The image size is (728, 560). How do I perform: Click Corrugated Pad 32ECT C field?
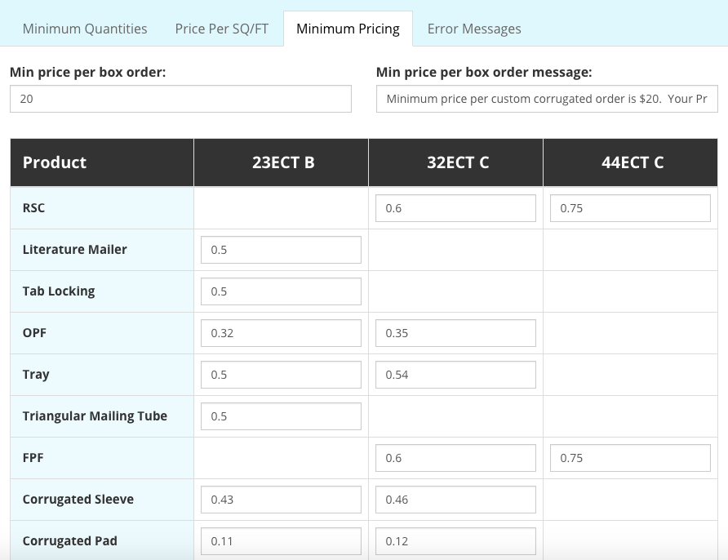tap(455, 541)
